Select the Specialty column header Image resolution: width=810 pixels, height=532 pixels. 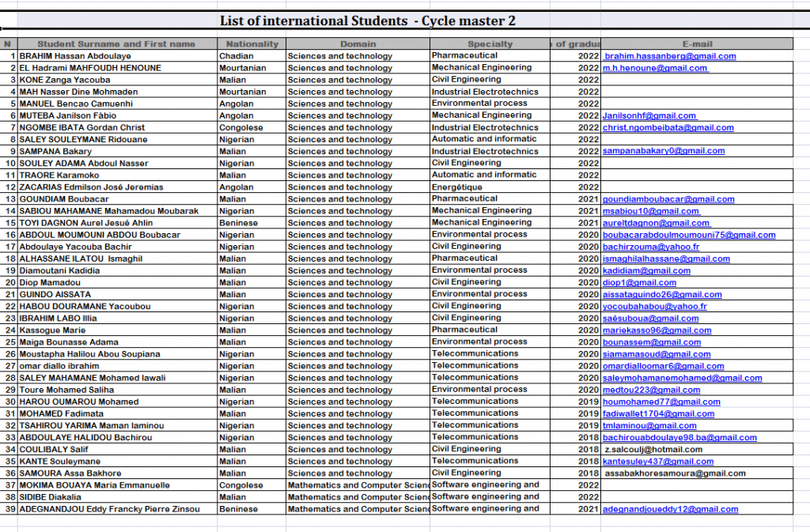coord(490,43)
